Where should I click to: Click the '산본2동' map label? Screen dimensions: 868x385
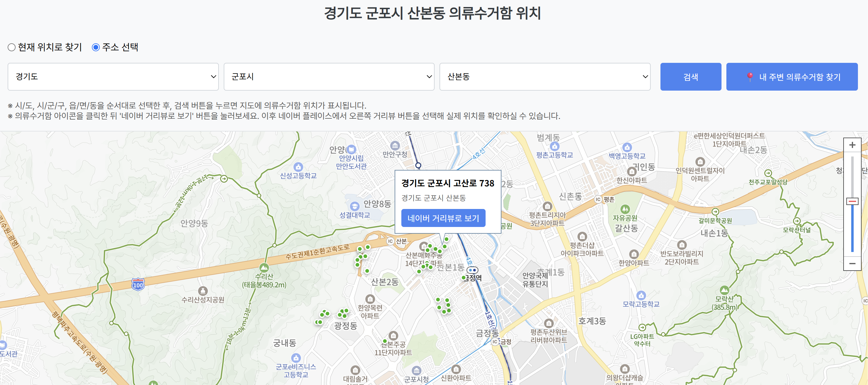(x=385, y=282)
